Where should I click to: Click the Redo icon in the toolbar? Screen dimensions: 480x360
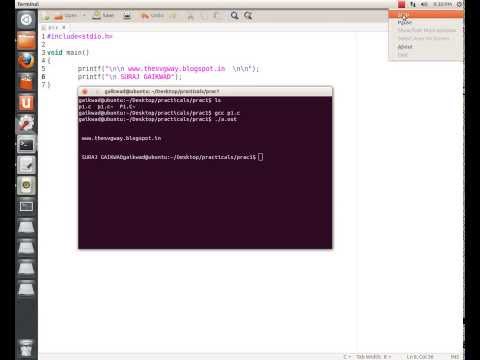(x=172, y=16)
